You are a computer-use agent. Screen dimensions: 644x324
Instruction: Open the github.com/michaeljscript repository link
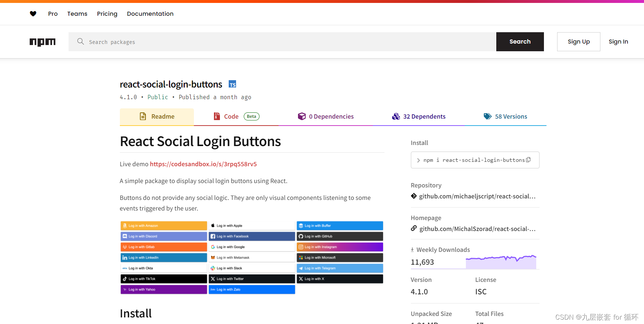[477, 196]
